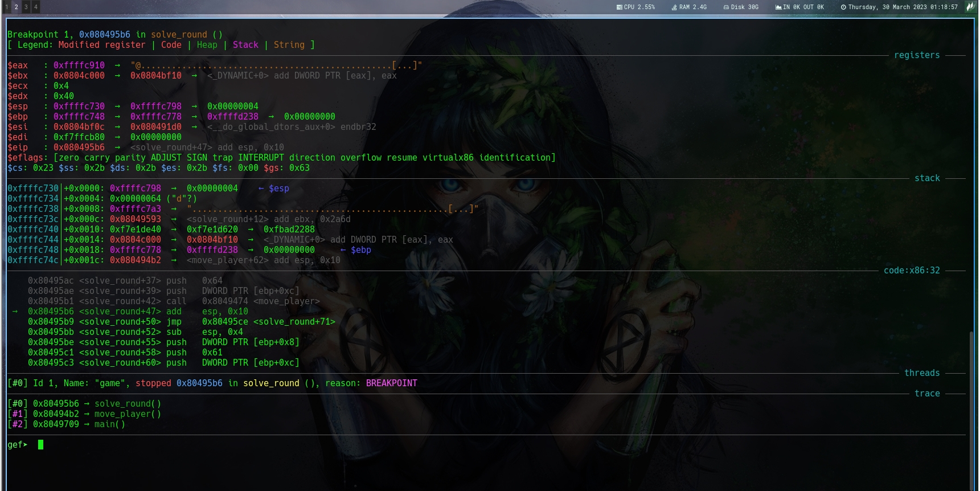Select the "$eax" register name
980x491 pixels.
pos(18,65)
